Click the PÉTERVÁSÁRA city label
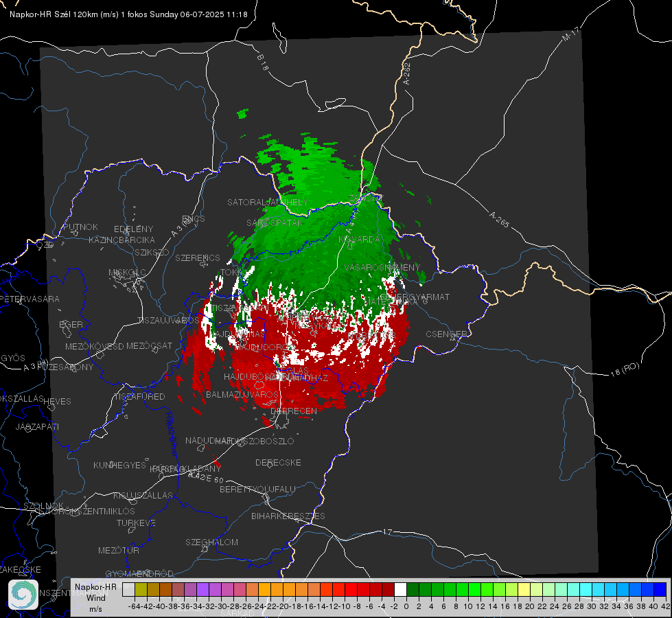This screenshot has width=672, height=618. pyautogui.click(x=30, y=299)
